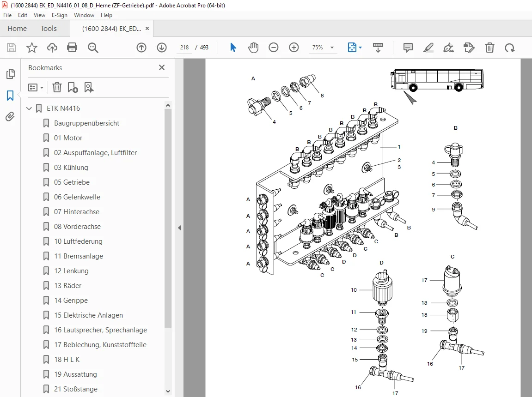This screenshot has width=532, height=397.
Task: Switch to the Tools tab
Action: 49,29
